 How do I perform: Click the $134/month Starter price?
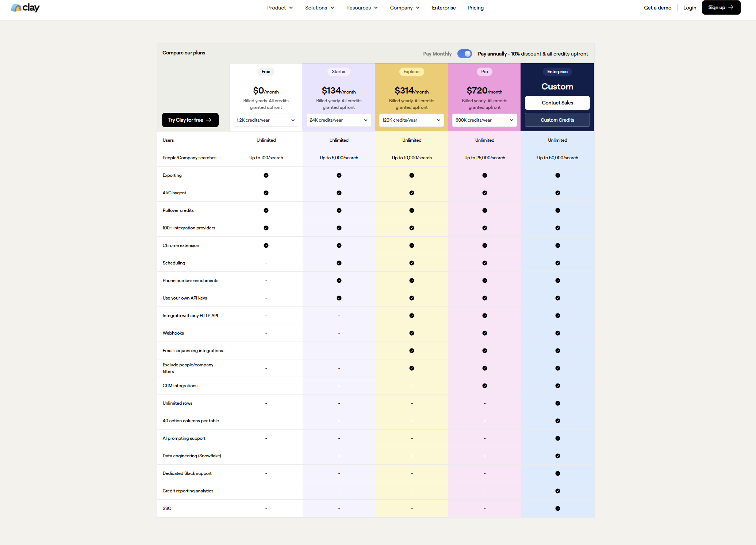click(x=339, y=90)
